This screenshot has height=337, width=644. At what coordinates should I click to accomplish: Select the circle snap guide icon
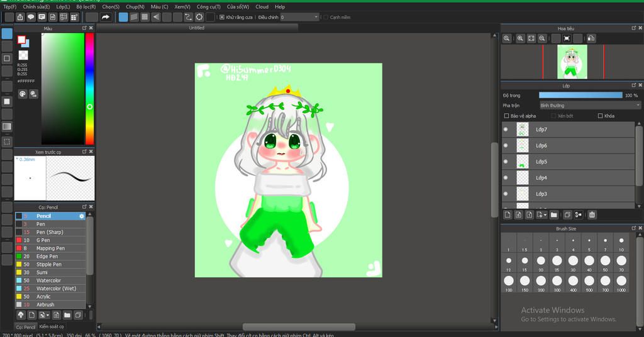click(199, 17)
